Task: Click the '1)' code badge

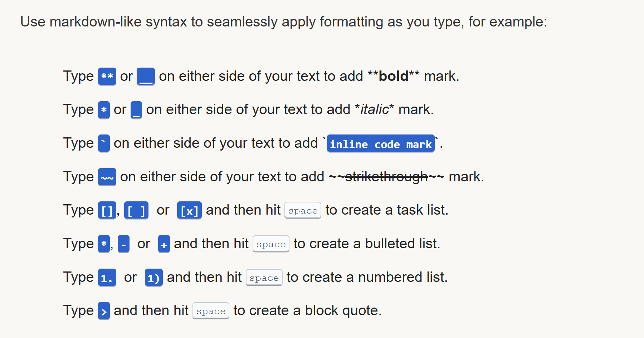Action: click(154, 278)
